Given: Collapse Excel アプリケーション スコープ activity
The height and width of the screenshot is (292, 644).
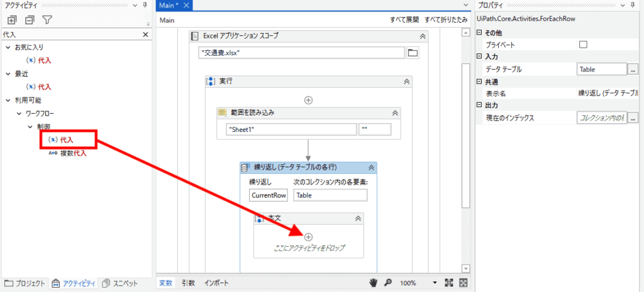Looking at the screenshot, I should click(x=422, y=36).
